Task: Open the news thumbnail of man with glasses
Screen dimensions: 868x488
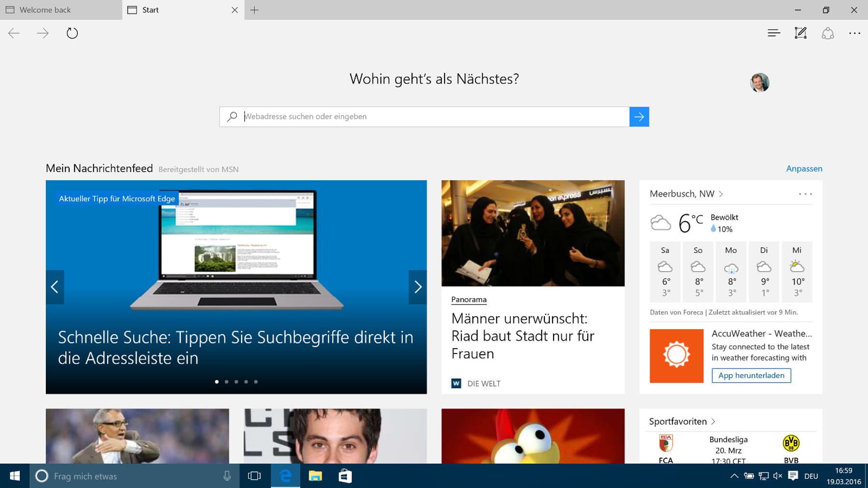Action: (x=137, y=436)
